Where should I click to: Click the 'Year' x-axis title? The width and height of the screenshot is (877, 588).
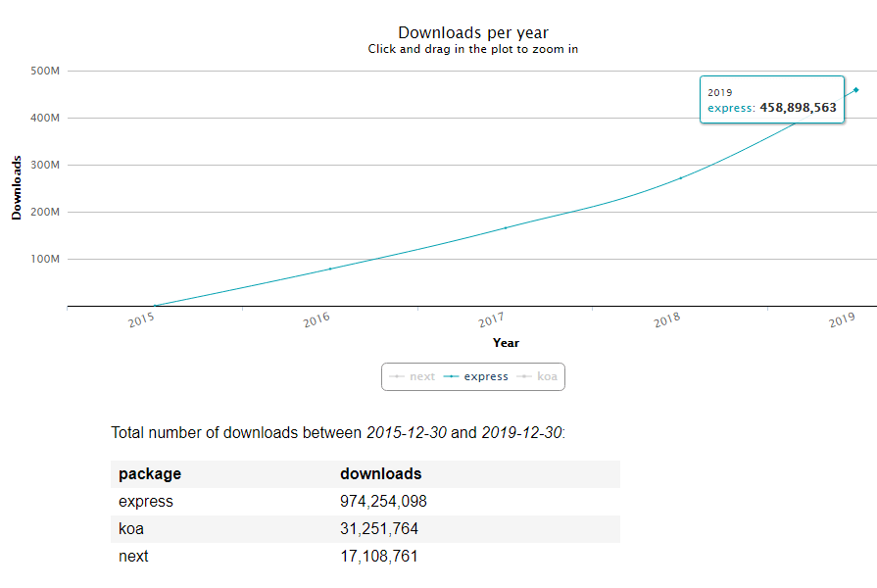506,343
